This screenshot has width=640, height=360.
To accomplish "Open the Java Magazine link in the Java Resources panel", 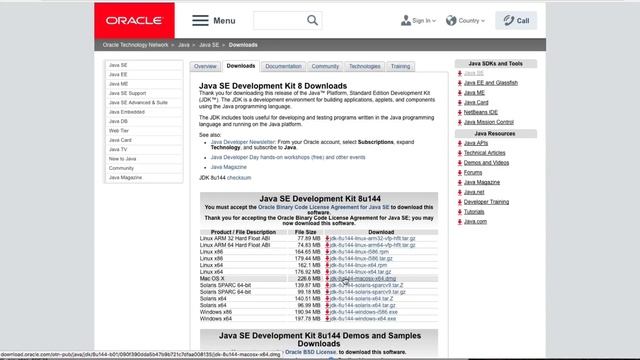I will 482,182.
